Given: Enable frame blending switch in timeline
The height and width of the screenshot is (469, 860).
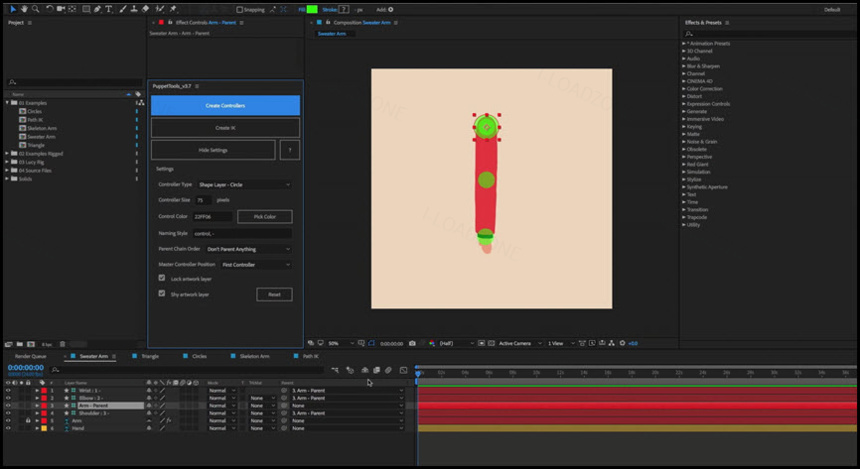Looking at the screenshot, I should click(x=377, y=370).
